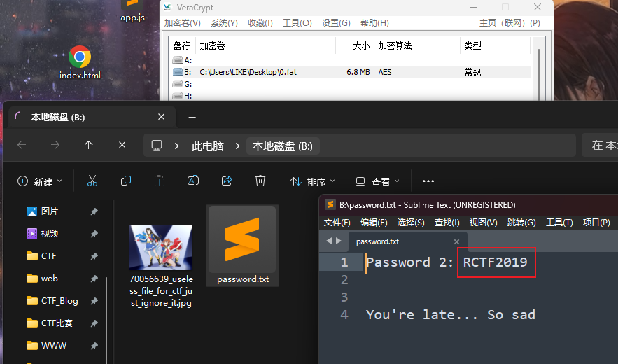The width and height of the screenshot is (618, 364).
Task: Click the 加密卷 column header in VeraCrypt
Action: pos(265,45)
